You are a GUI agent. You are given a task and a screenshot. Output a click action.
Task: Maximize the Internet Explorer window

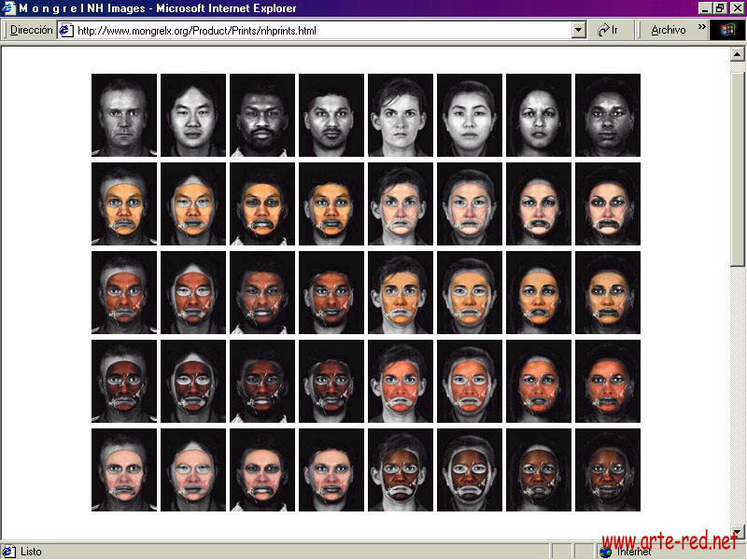(720, 8)
